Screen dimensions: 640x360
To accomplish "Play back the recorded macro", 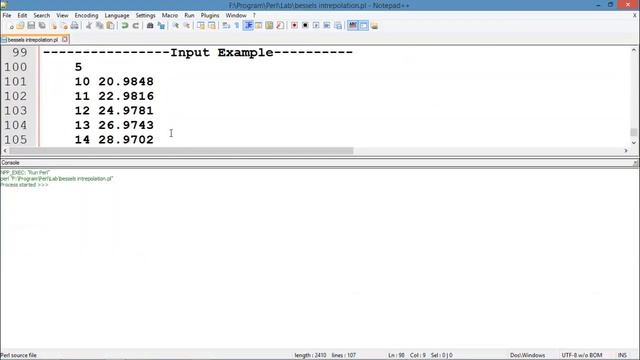I will (x=316, y=26).
